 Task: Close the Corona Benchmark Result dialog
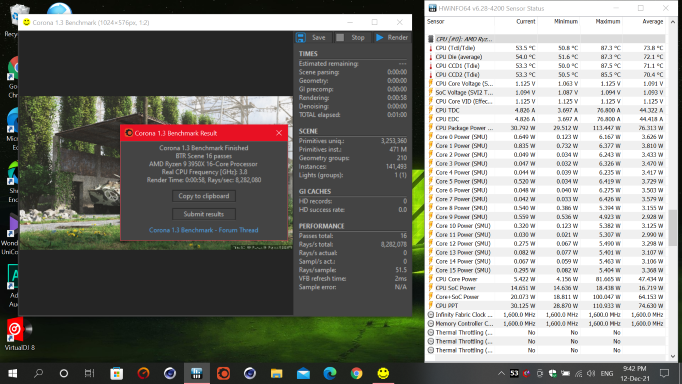click(279, 133)
